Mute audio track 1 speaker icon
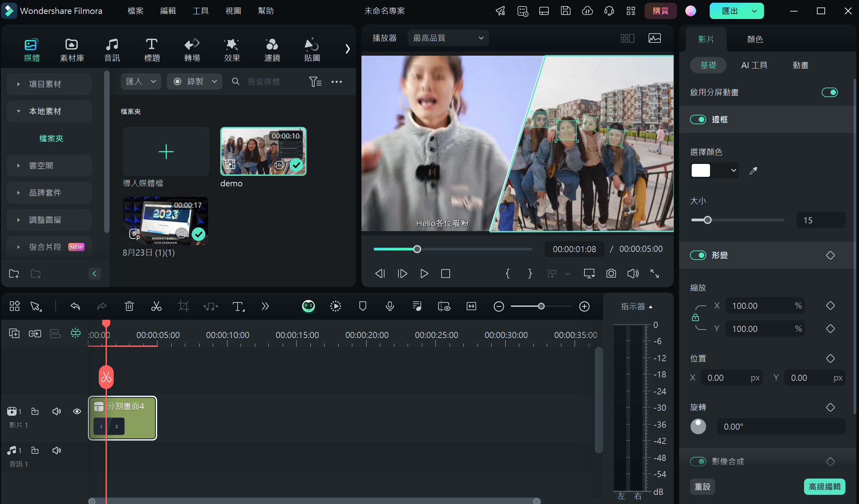859x504 pixels. point(57,450)
